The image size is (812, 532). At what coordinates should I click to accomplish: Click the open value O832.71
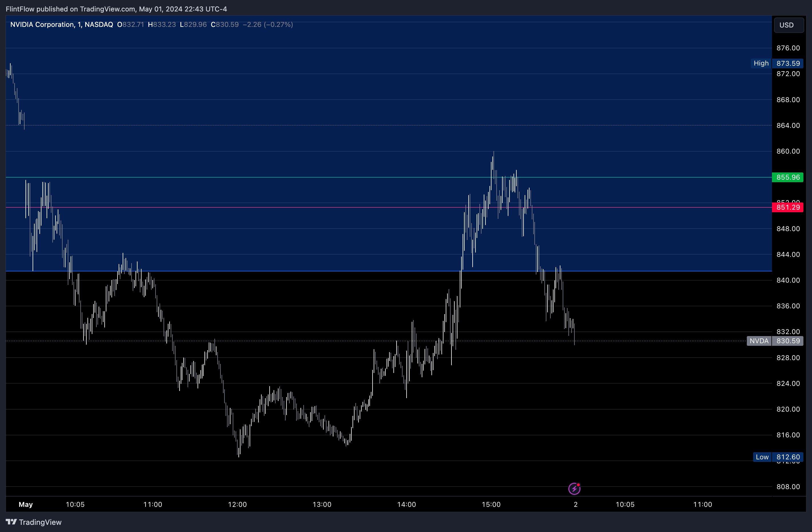coord(130,25)
